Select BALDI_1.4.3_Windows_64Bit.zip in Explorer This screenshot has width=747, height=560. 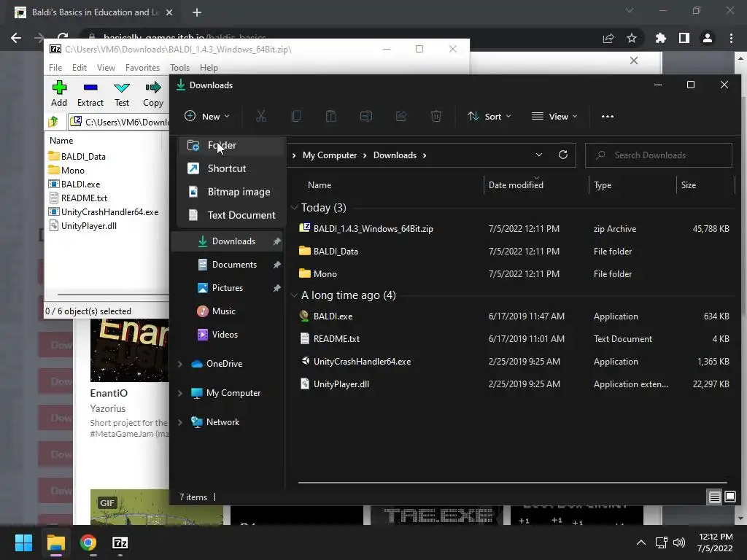click(373, 229)
